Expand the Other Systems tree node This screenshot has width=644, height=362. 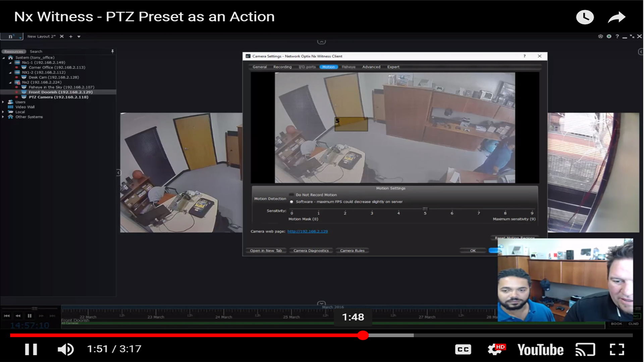[x=3, y=117]
